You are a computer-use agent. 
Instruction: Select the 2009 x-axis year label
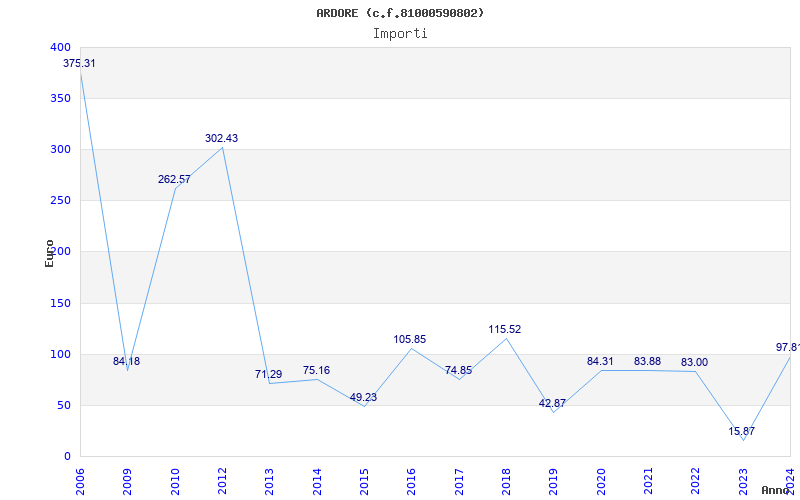[128, 482]
